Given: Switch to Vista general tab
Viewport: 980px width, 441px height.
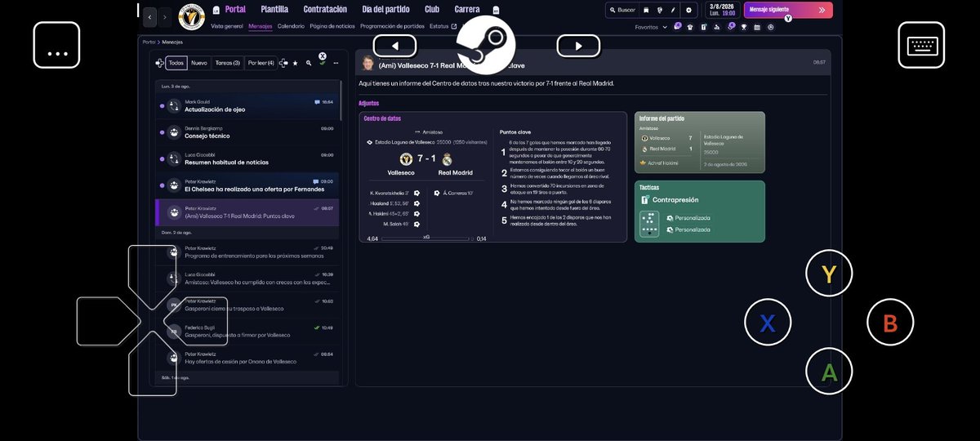Looking at the screenshot, I should point(227,26).
